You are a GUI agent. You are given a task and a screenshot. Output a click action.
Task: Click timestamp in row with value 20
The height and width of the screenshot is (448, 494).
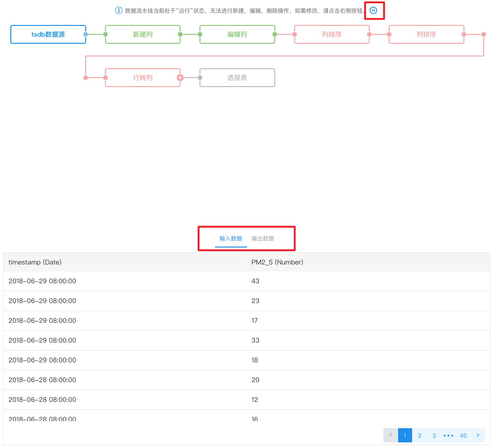(42, 380)
